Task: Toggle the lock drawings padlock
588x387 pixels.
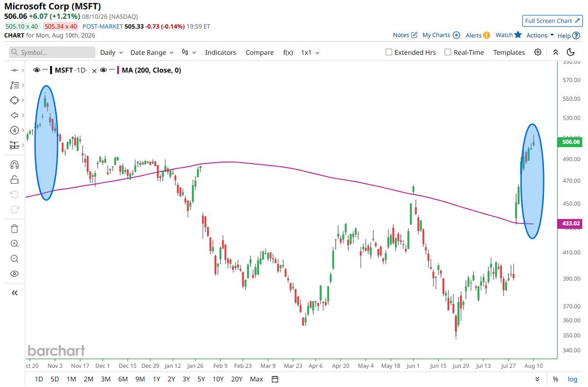Action: coord(14,179)
